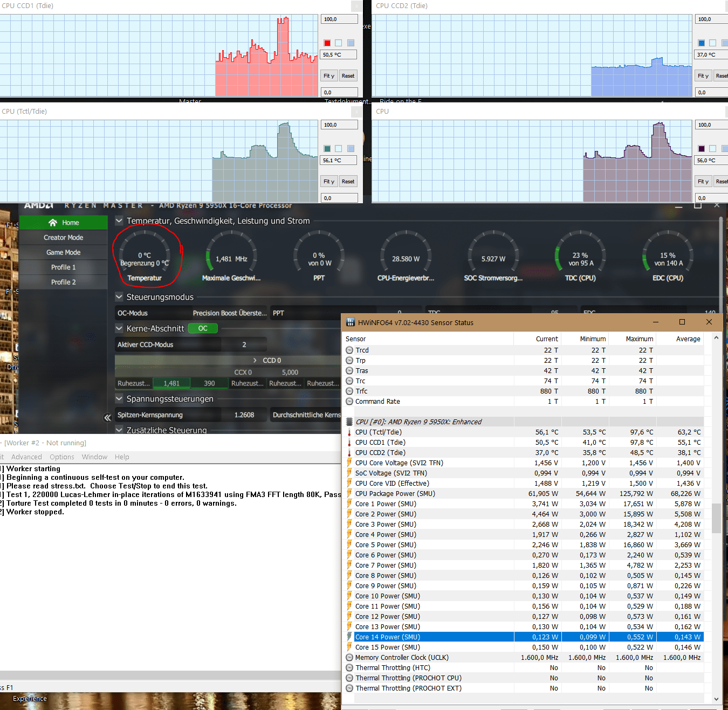
Task: Collapse the Zusätzliche Steuerung section
Action: [119, 430]
